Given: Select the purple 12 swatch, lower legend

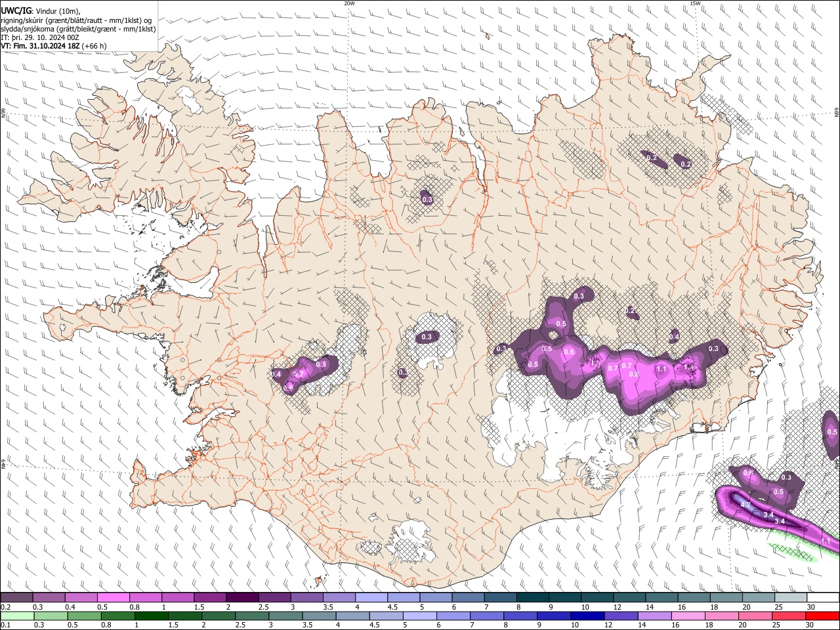Looking at the screenshot, I should 621,616.
